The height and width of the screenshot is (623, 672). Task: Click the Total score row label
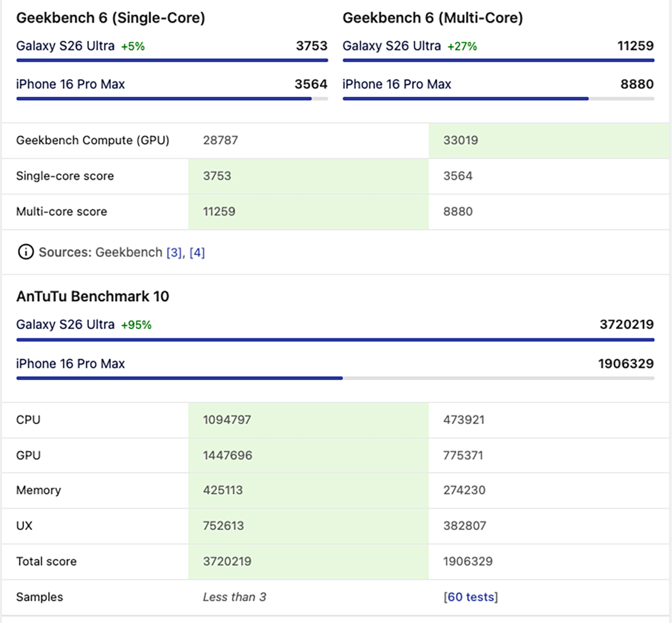46,561
